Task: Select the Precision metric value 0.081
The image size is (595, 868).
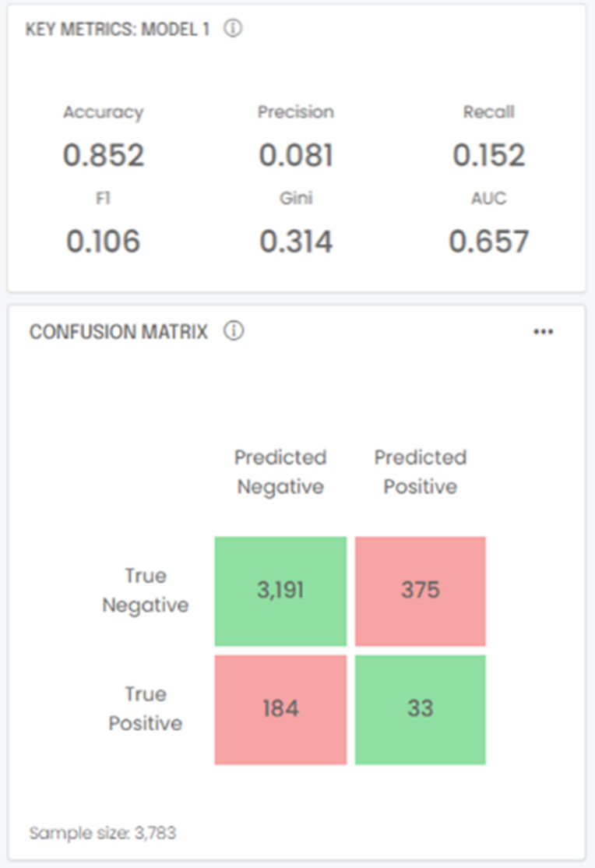Action: [x=296, y=155]
